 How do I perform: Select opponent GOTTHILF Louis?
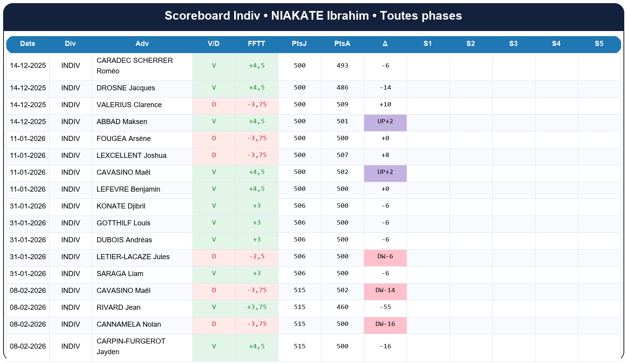point(123,223)
